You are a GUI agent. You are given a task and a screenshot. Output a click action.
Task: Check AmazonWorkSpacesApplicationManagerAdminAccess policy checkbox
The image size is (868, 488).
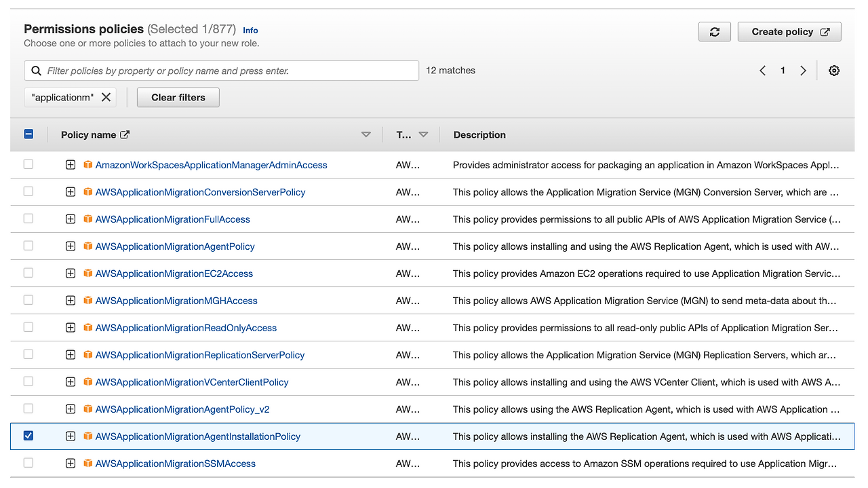28,164
